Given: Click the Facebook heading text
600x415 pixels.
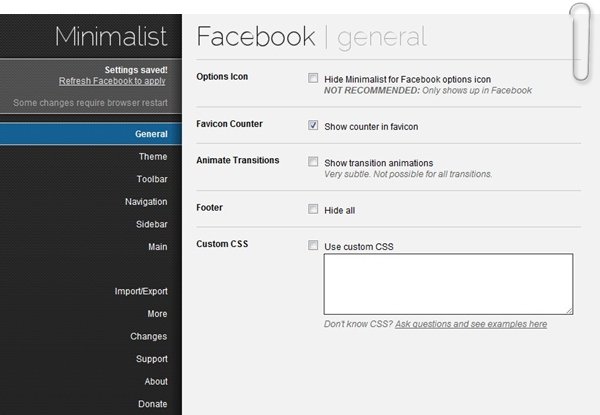Looking at the screenshot, I should (256, 37).
